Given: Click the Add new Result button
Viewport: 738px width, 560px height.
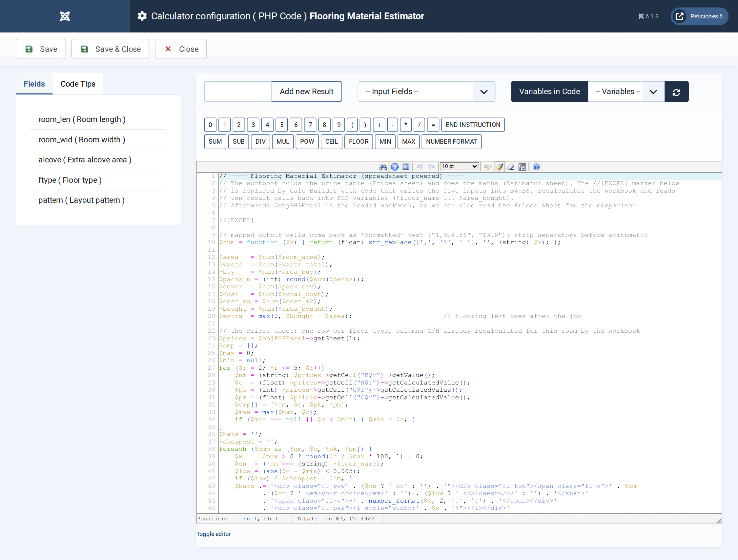Looking at the screenshot, I should coord(307,92).
